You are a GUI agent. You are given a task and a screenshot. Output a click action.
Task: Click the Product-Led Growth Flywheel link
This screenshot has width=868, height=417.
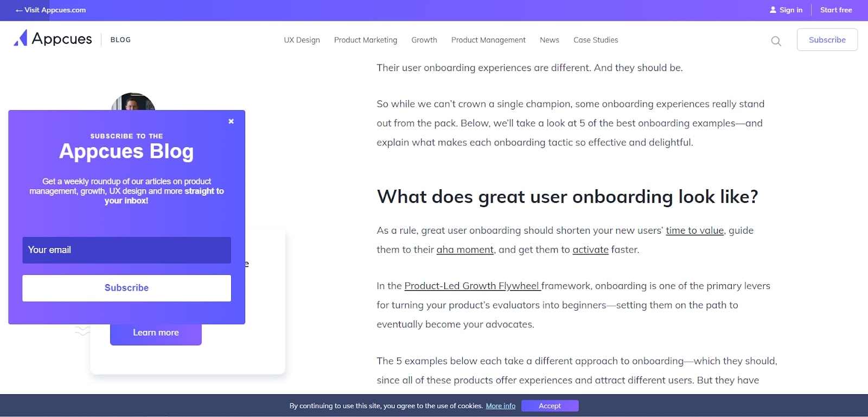(x=472, y=286)
